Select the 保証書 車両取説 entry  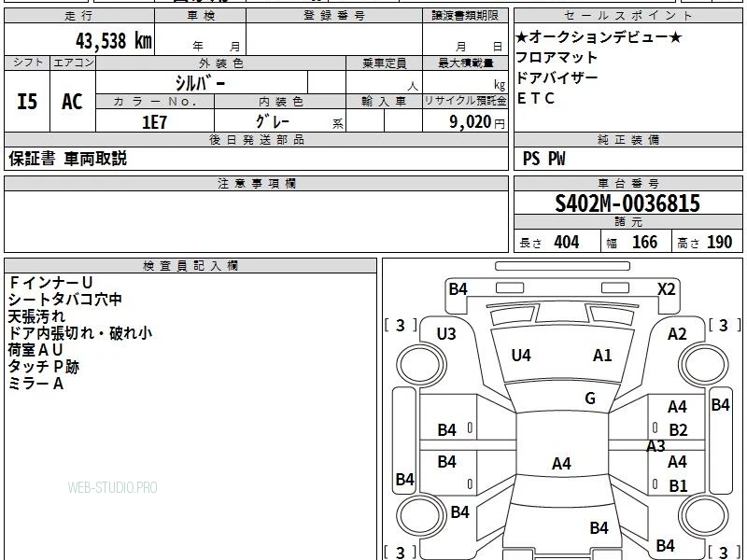click(x=67, y=159)
